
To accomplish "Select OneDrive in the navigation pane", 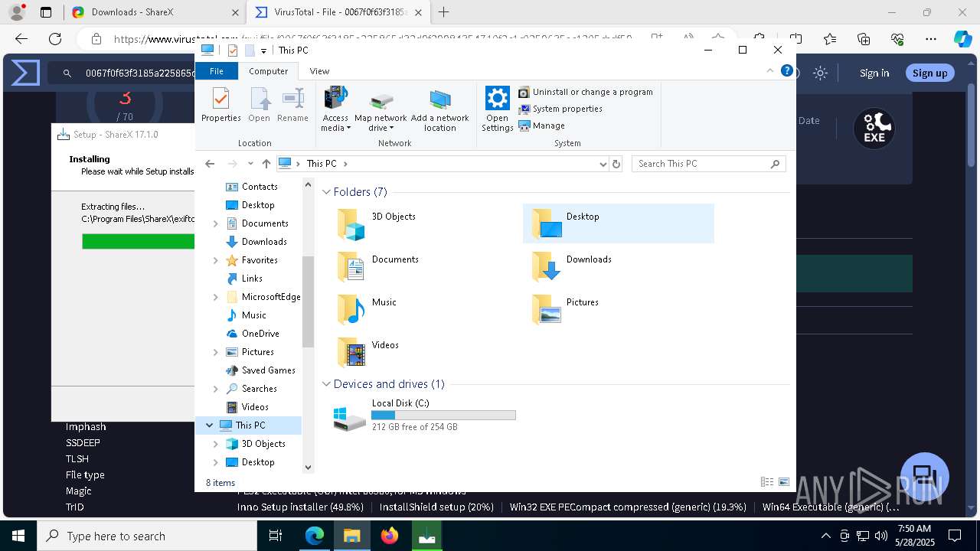I will 260,334.
